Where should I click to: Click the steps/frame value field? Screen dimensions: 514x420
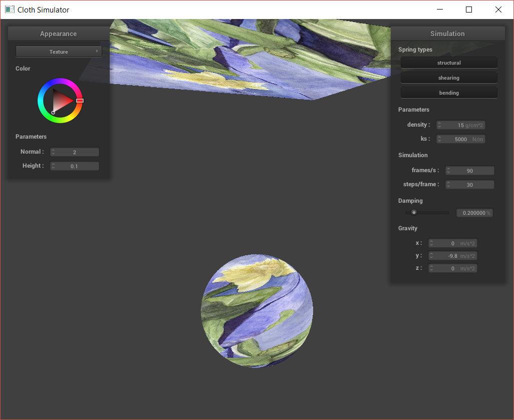click(470, 184)
